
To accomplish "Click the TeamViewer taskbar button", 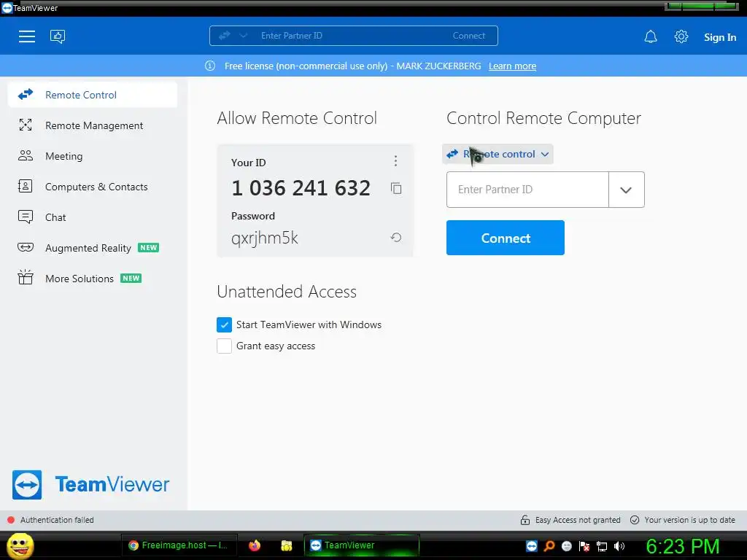I will pos(362,545).
